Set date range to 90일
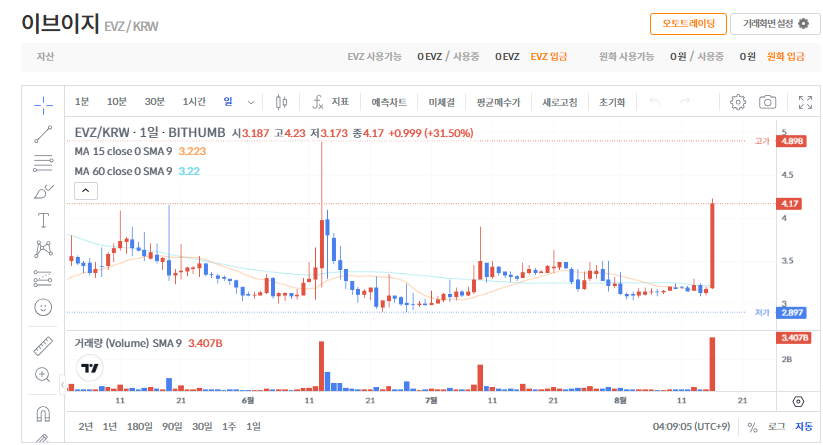The width and height of the screenshot is (823, 445). click(x=172, y=427)
